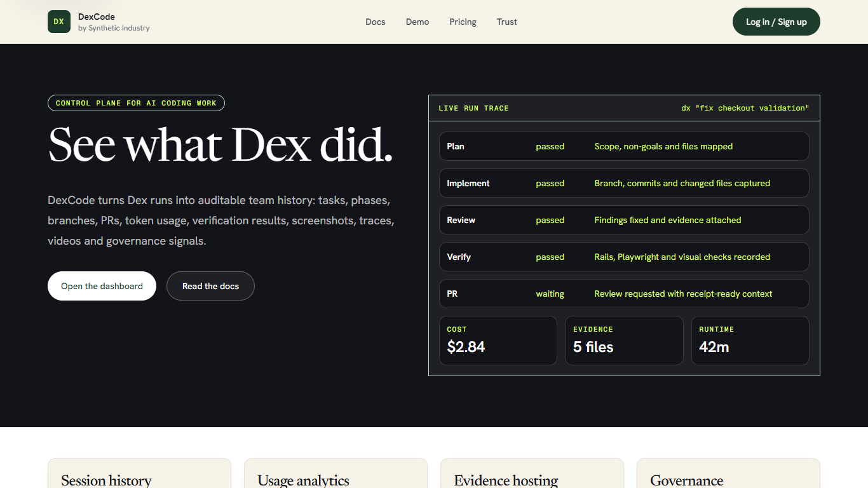Click 'Scope, non-goals and files mapped' text
Screen dimensions: 868x488
pos(663,146)
